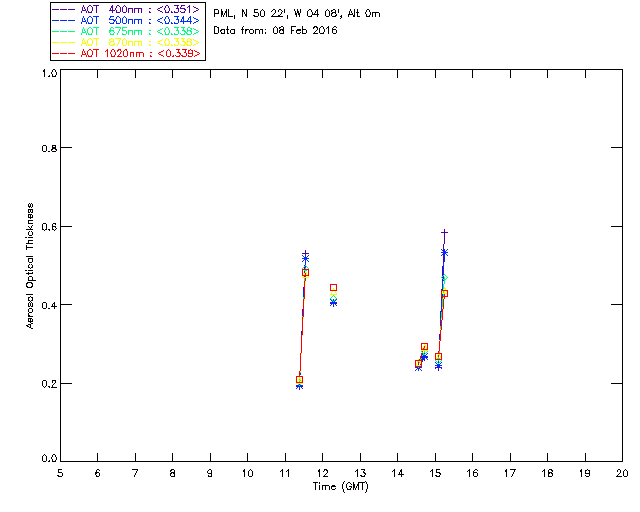This screenshot has height=512, width=640.
Task: Click the x-axis tick label 5
Action: [60, 473]
